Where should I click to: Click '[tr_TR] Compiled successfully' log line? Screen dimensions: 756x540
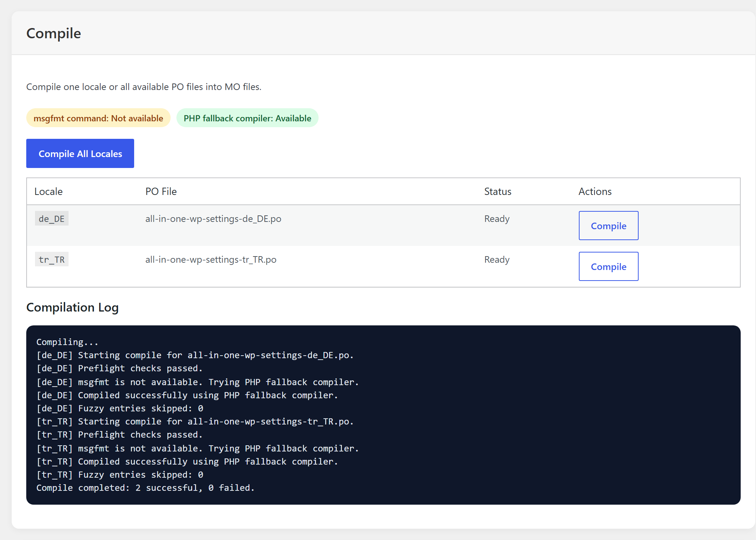pyautogui.click(x=187, y=461)
